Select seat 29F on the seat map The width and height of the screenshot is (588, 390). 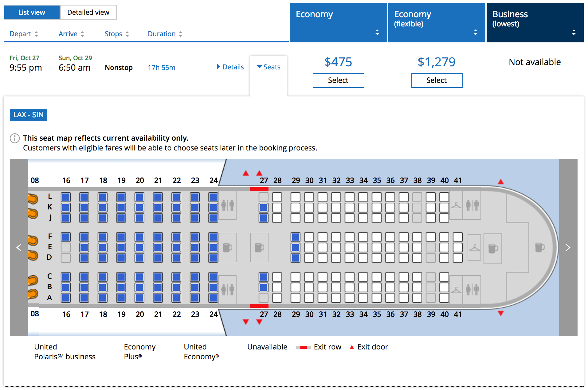click(x=296, y=237)
